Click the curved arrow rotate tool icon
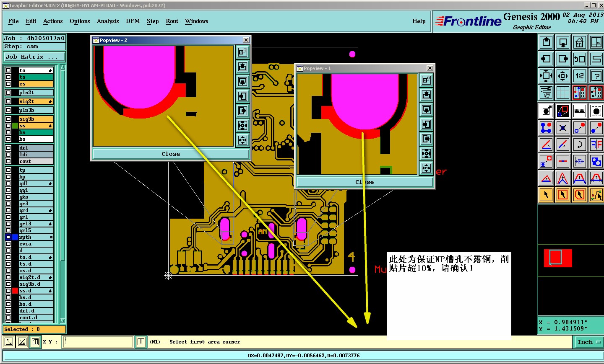 click(580, 145)
